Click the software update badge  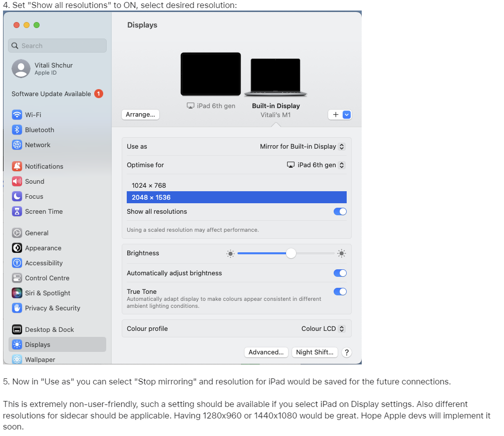tap(99, 94)
